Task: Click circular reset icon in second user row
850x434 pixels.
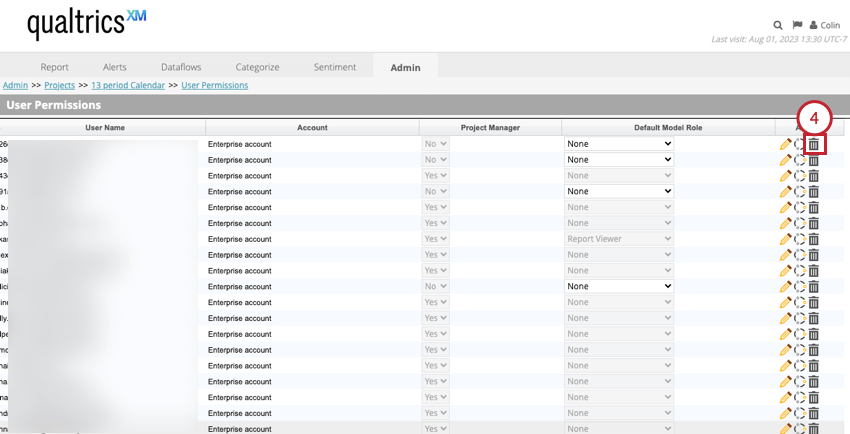Action: pos(799,160)
